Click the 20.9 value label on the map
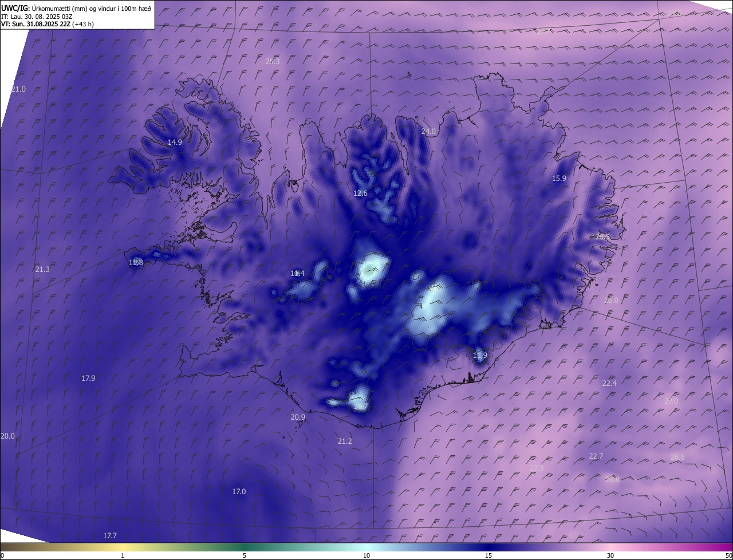 click(298, 417)
